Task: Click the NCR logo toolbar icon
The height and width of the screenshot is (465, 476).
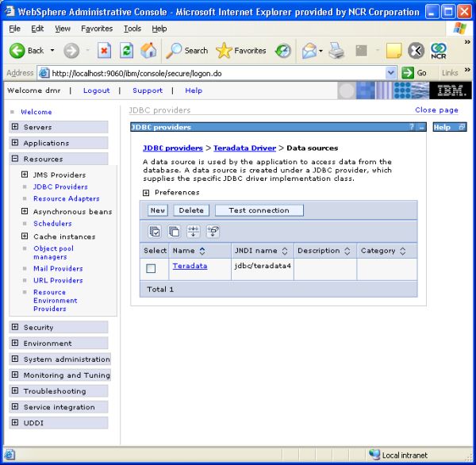Action: 439,51
